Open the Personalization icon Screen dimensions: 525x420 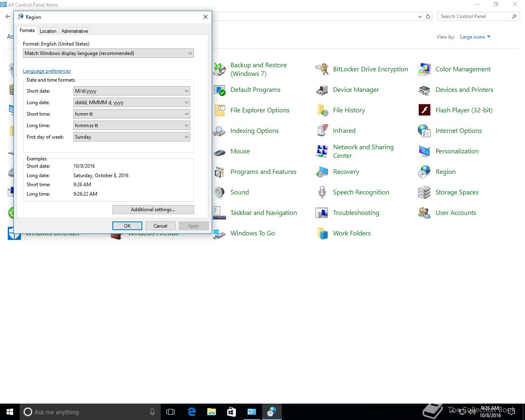[x=425, y=151]
